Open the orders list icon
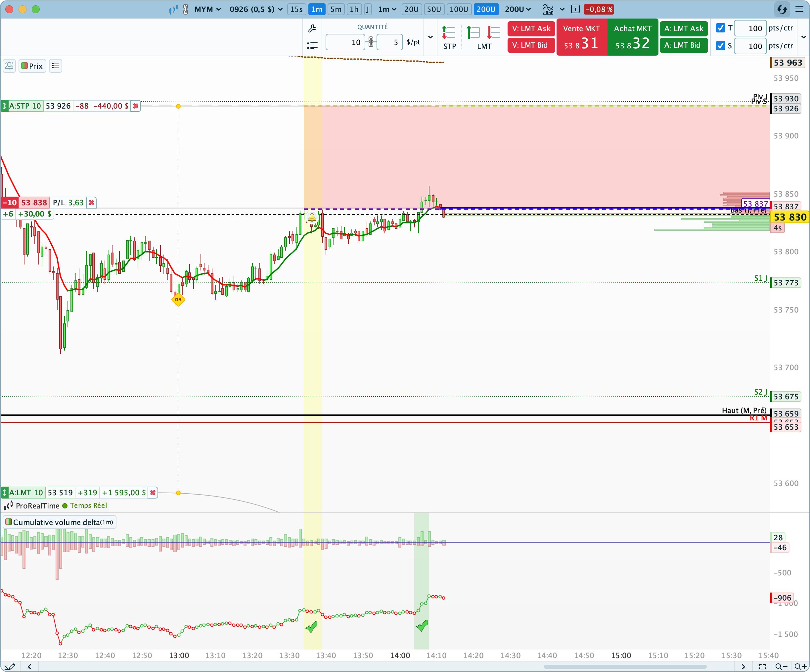The height and width of the screenshot is (672, 810). (x=312, y=46)
